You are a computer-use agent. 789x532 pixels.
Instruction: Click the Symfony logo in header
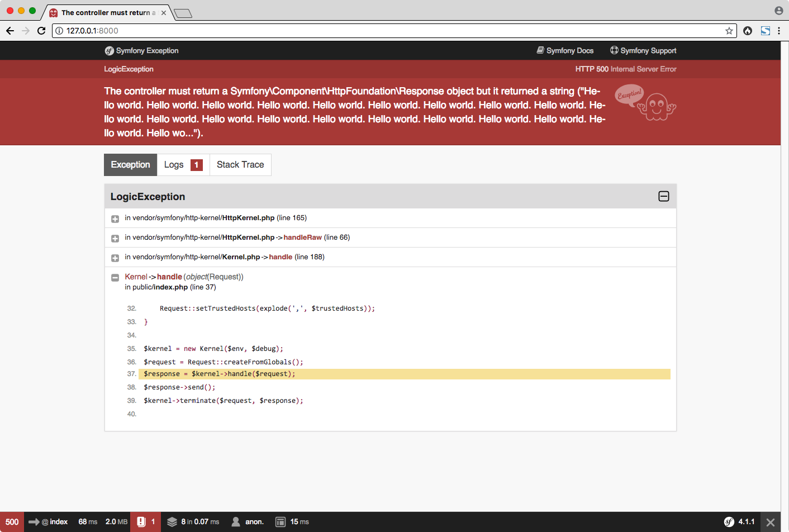tap(109, 51)
